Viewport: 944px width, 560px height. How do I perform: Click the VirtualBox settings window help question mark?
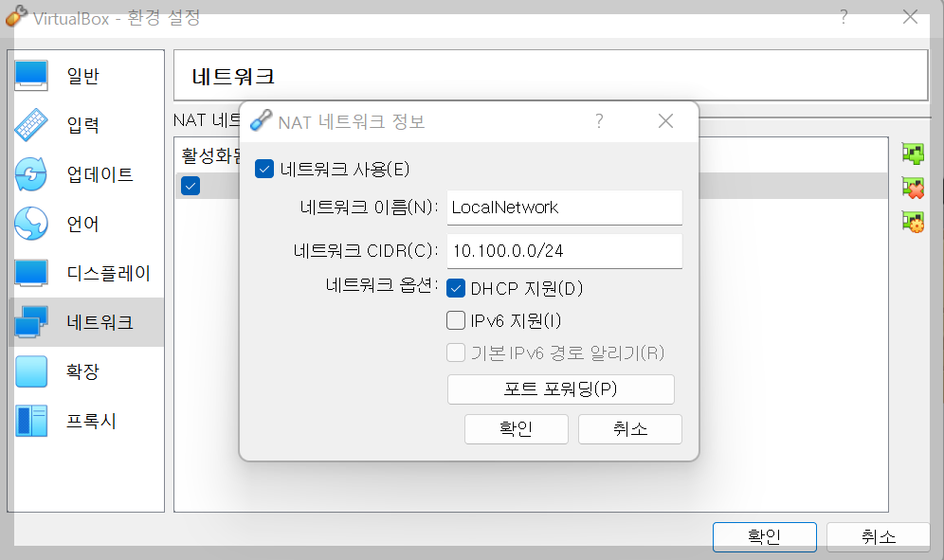(x=844, y=17)
